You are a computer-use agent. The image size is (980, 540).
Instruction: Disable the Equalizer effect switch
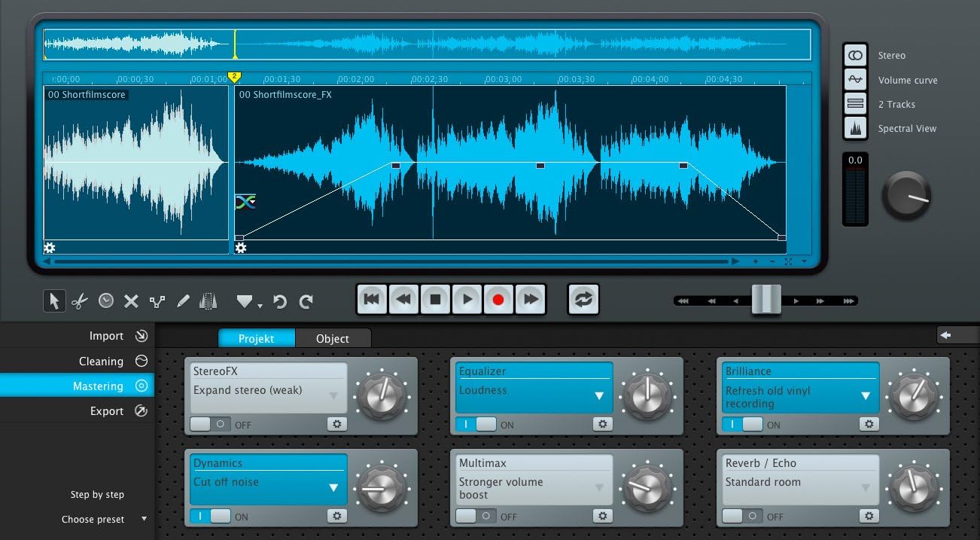(x=476, y=424)
